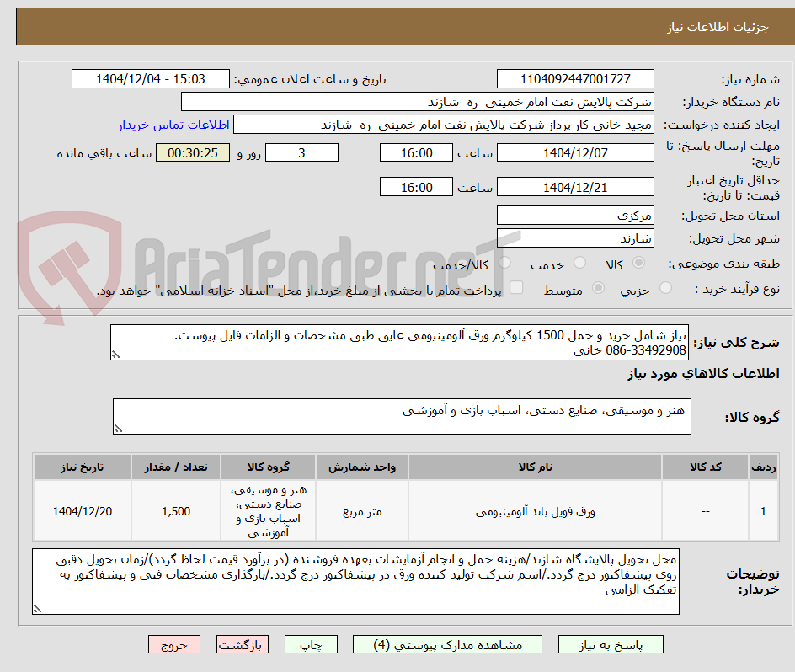Click the 'تاریخ نیاز' column header
Image resolution: width=795 pixels, height=672 pixels.
click(x=83, y=467)
